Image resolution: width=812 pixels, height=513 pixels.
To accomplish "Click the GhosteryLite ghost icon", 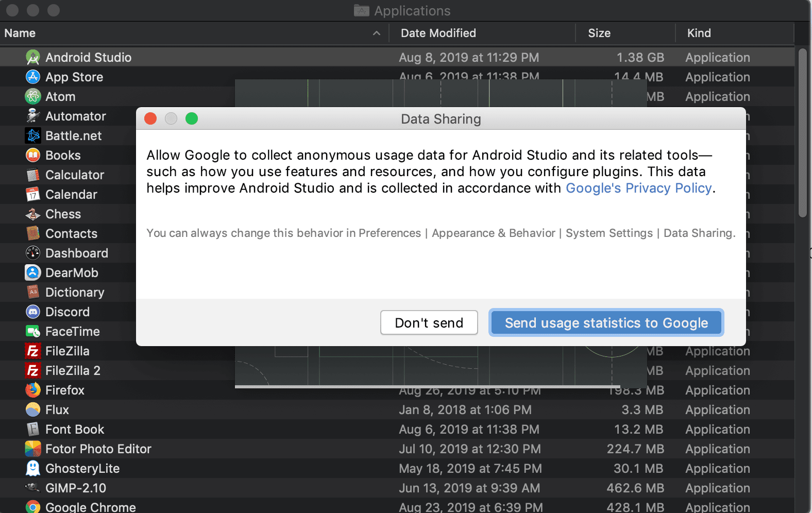I will (x=33, y=468).
